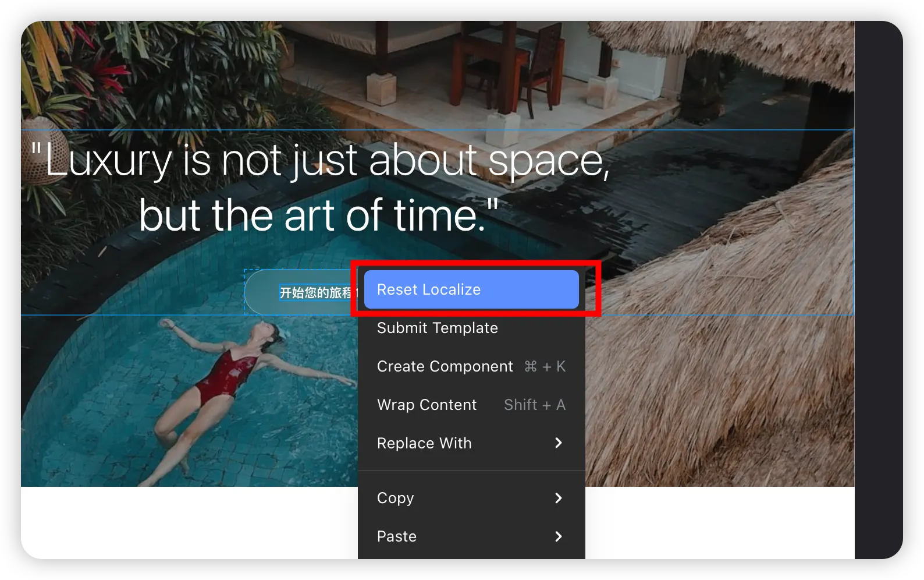This screenshot has height=580, width=924.
Task: Expand the chevron arrow next to Copy
Action: pos(559,498)
